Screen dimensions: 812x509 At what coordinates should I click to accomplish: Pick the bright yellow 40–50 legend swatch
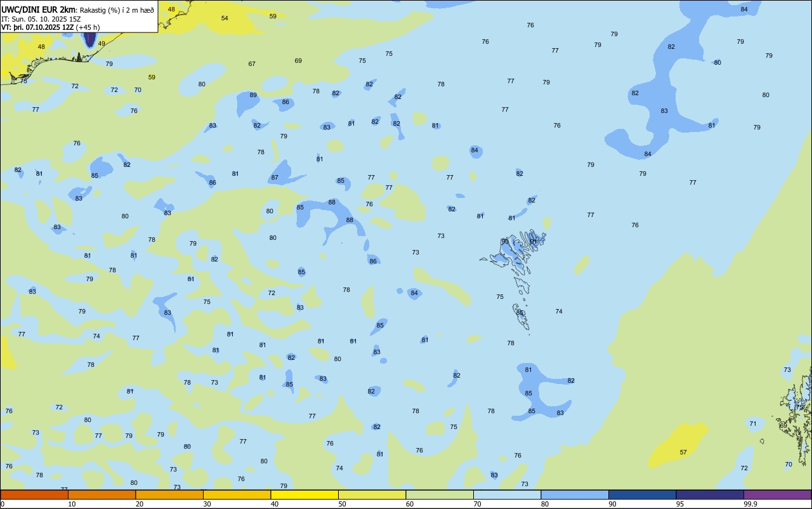pyautogui.click(x=304, y=494)
